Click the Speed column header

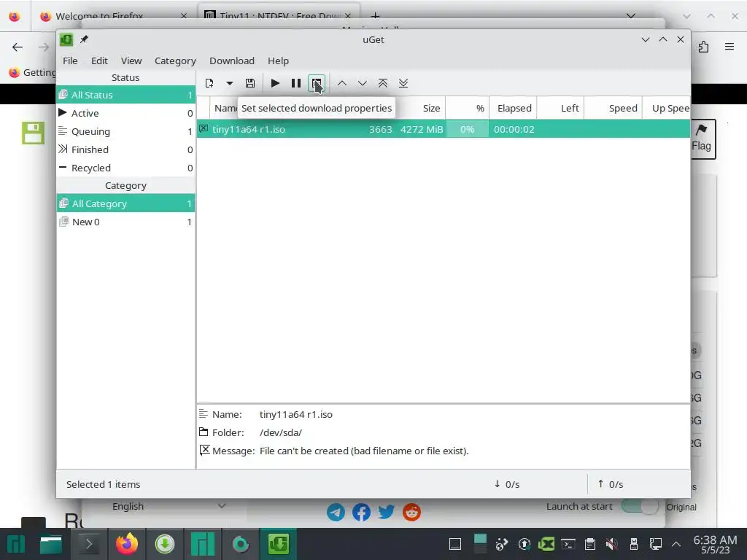tap(614, 108)
